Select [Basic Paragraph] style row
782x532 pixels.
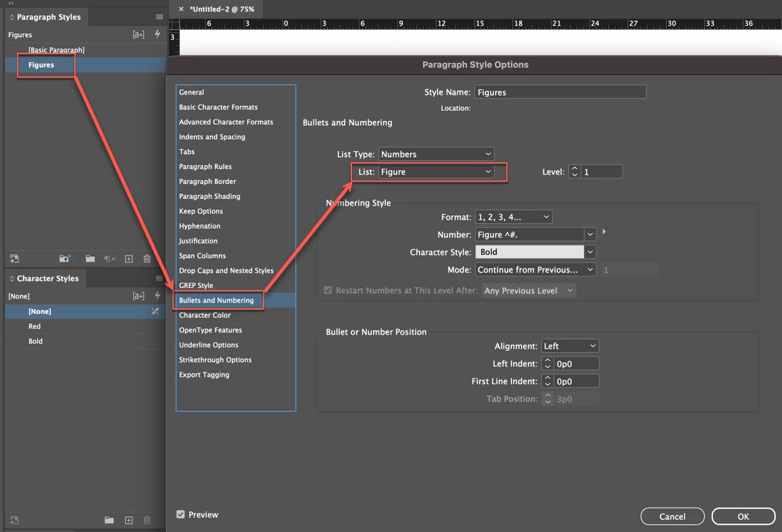click(86, 50)
